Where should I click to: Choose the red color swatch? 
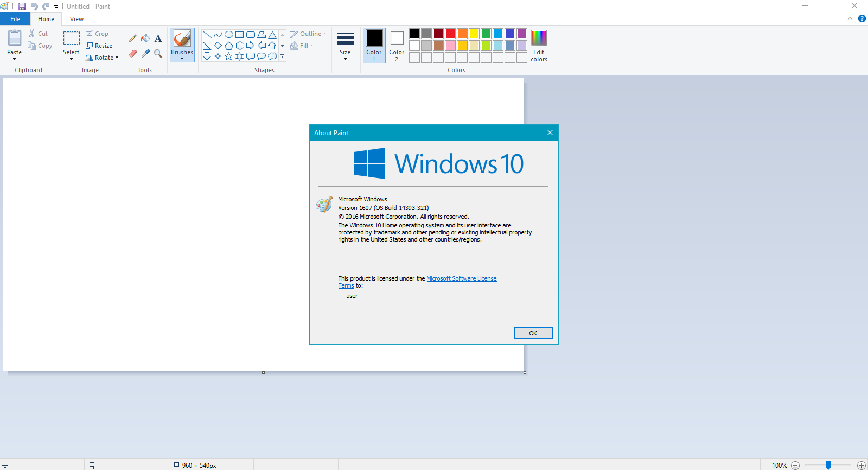[x=450, y=34]
